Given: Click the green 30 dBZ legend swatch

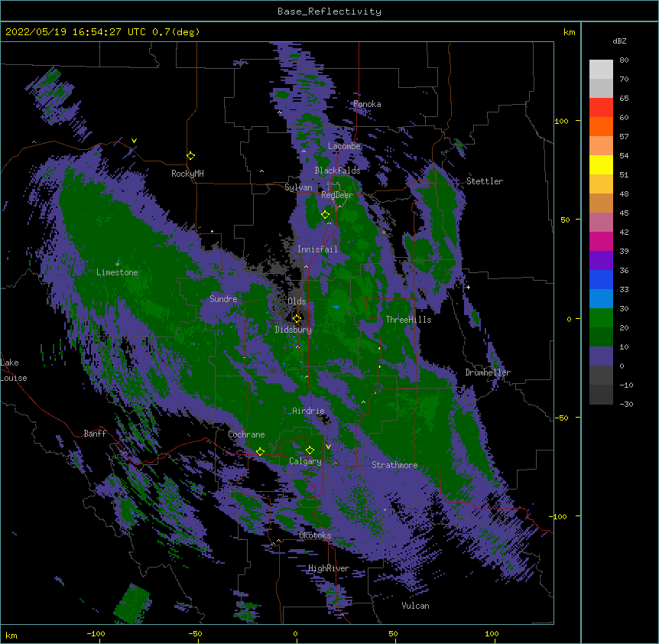Looking at the screenshot, I should 601,318.
